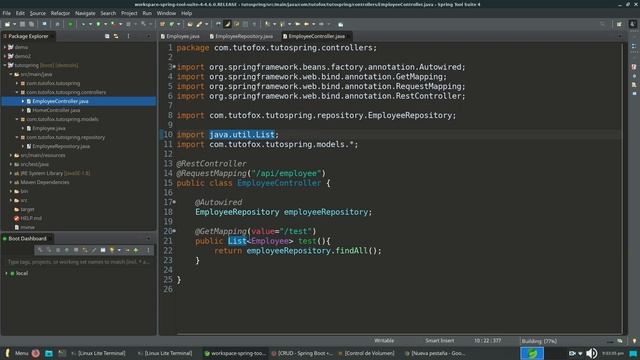
Task: Select EmployeeController.java in Package Explorer
Action: [60, 101]
